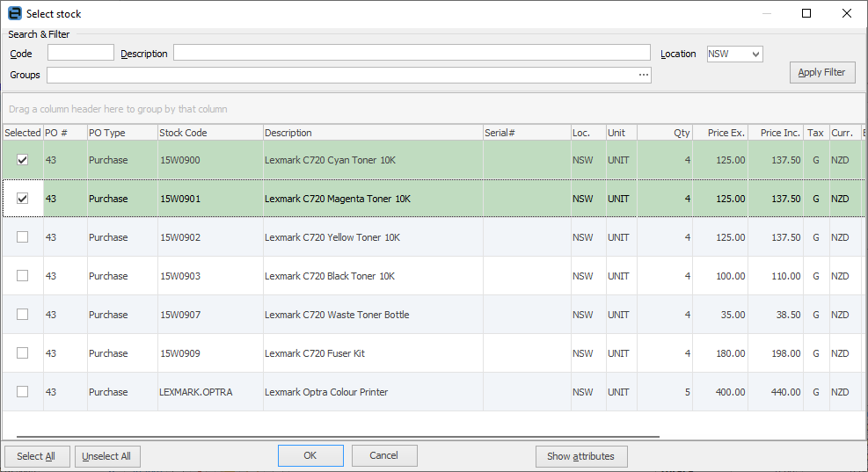Open the Groups ellipsis browse button
The image size is (868, 472).
click(x=643, y=76)
